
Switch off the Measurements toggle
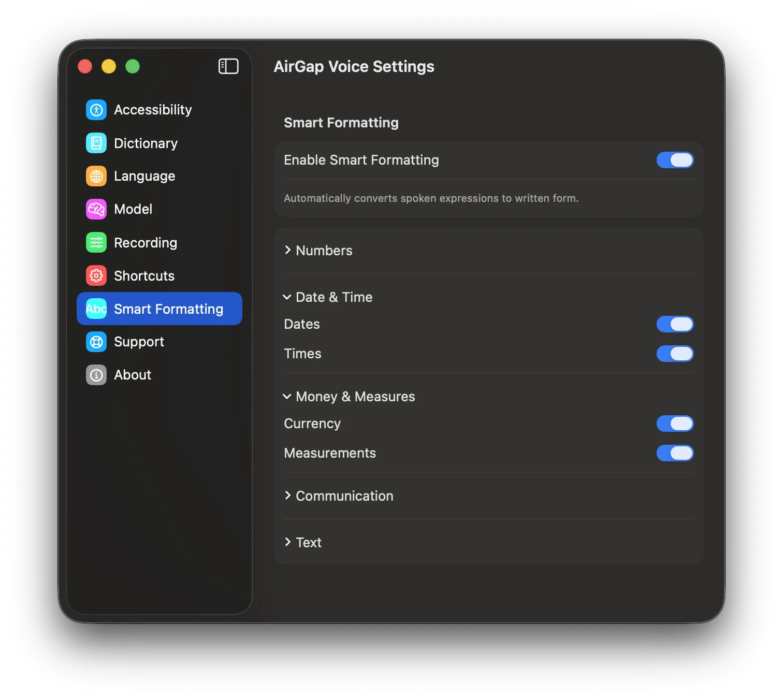pyautogui.click(x=675, y=453)
